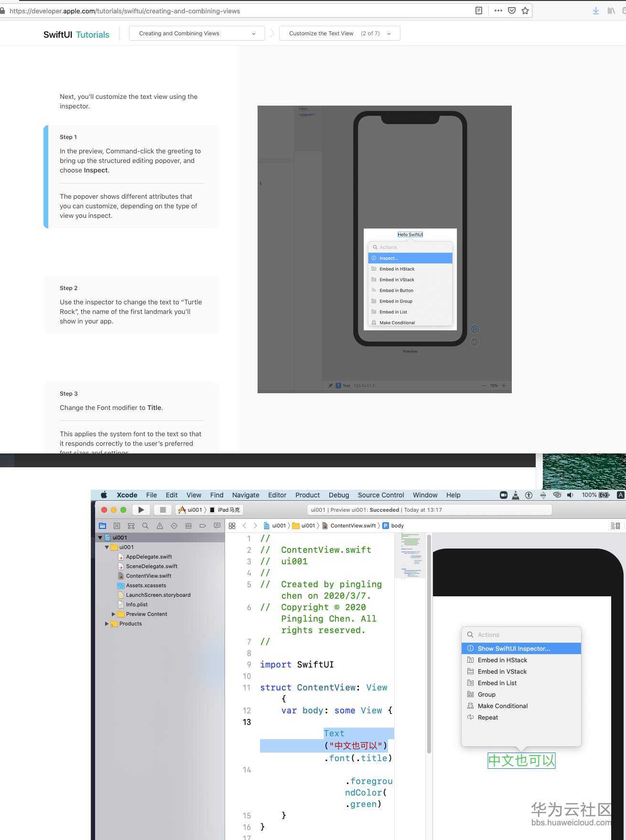Click the tutorial preview screenshot image

(x=385, y=249)
